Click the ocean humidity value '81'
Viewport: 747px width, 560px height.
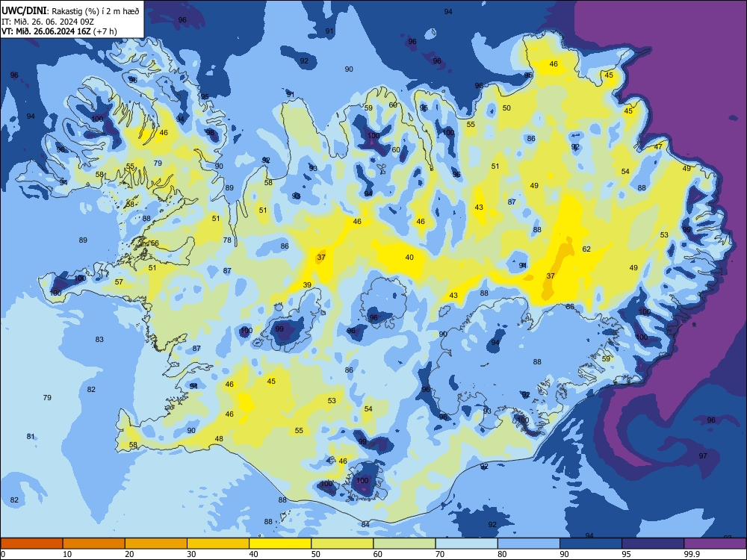point(31,436)
